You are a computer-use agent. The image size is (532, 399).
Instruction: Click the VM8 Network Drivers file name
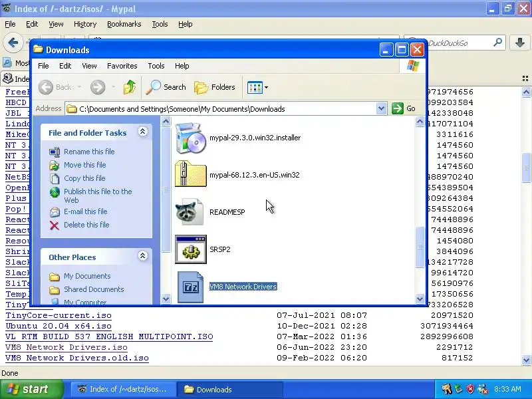[x=243, y=287]
